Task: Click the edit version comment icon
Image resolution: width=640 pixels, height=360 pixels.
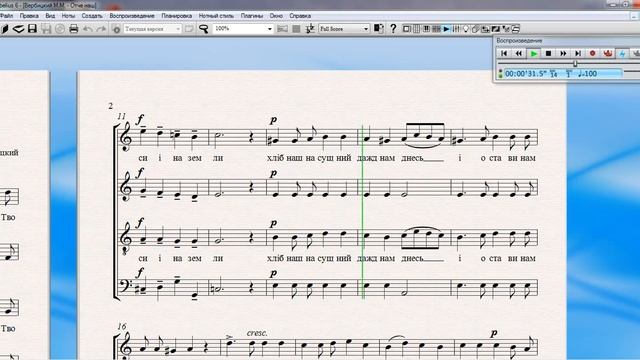Action: (189, 29)
